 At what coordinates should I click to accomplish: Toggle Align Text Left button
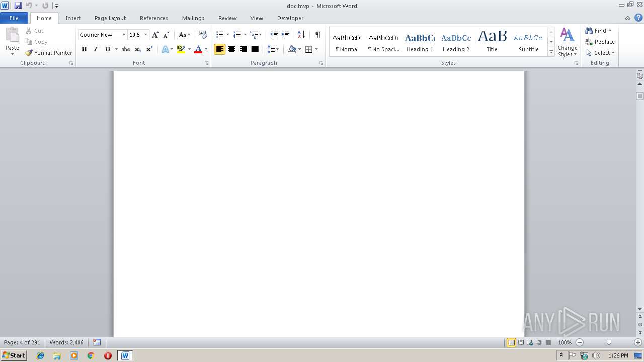coord(219,49)
